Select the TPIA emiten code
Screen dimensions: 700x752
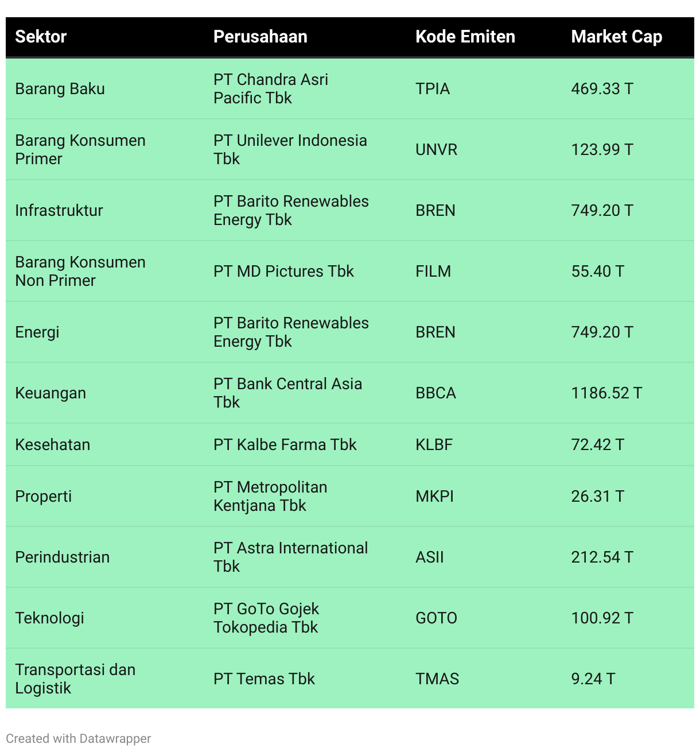click(433, 89)
